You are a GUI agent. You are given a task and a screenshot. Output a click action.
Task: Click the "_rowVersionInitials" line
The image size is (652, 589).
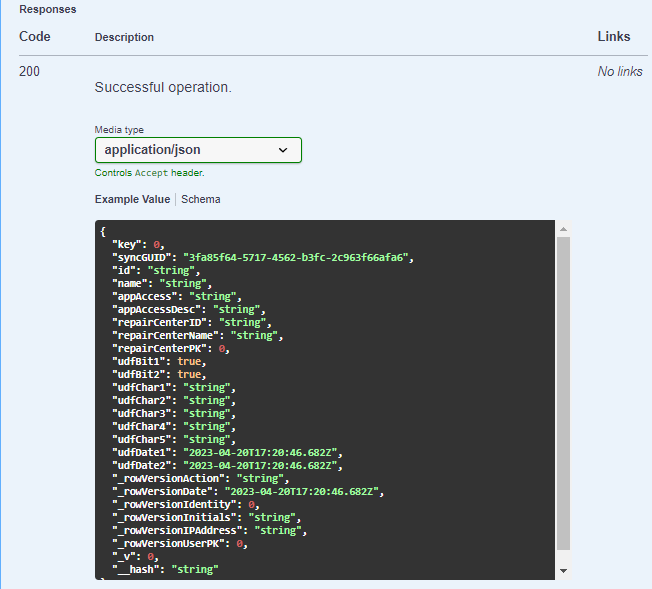[x=207, y=517]
